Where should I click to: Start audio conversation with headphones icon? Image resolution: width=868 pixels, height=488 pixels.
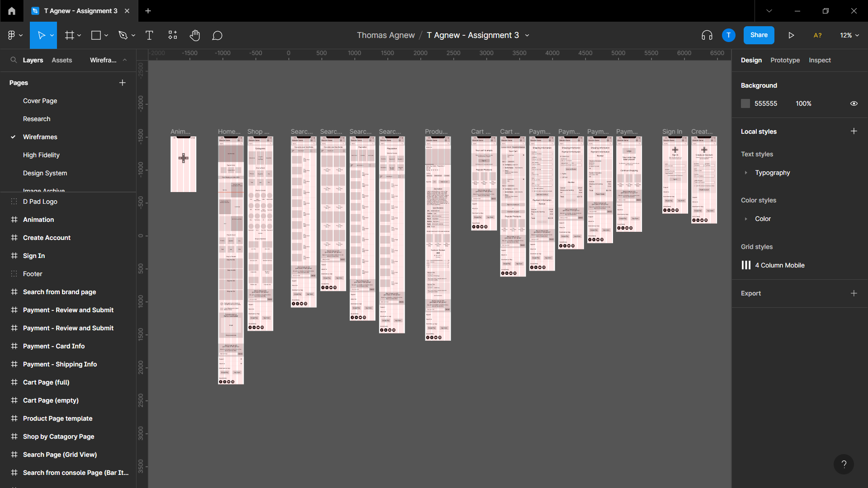707,35
